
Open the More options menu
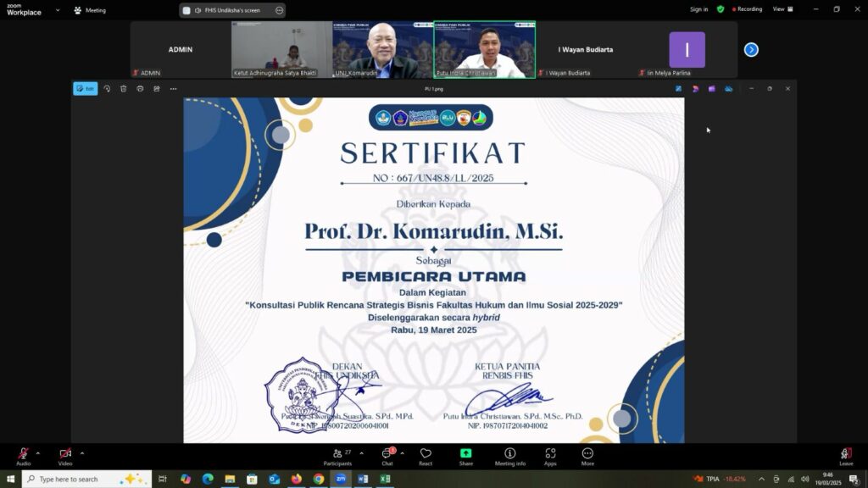(x=587, y=456)
